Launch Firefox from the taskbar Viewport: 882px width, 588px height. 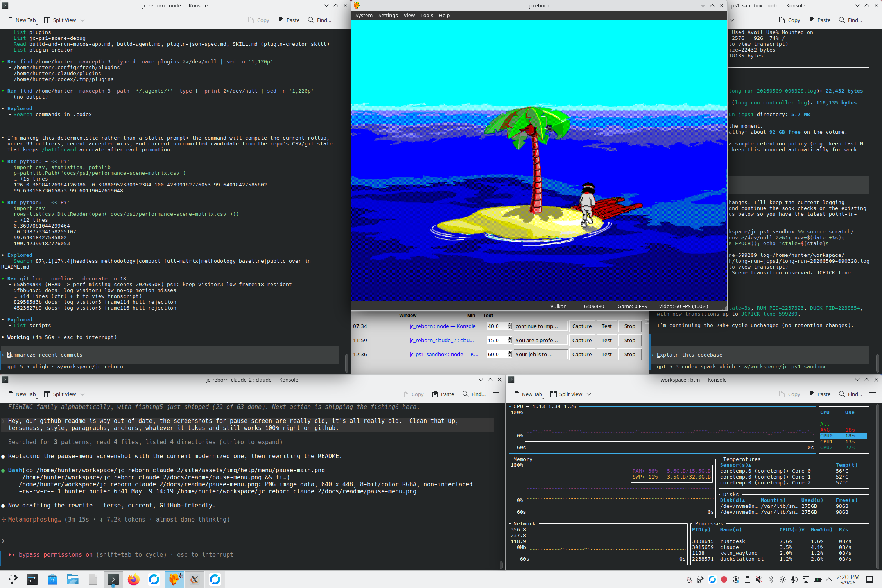click(x=133, y=579)
